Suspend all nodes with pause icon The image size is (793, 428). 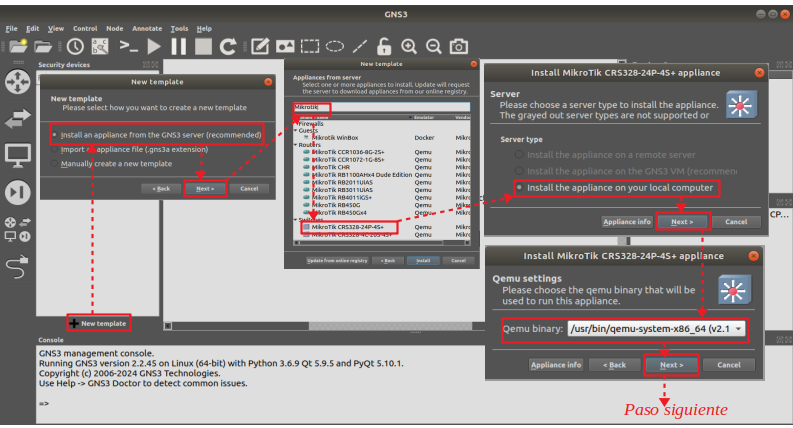click(x=179, y=47)
